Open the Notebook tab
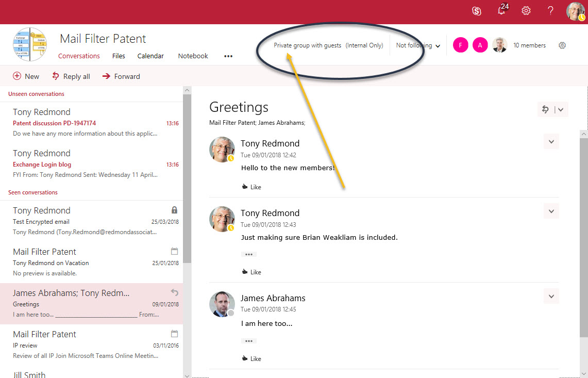This screenshot has height=378, width=588. pos(193,56)
